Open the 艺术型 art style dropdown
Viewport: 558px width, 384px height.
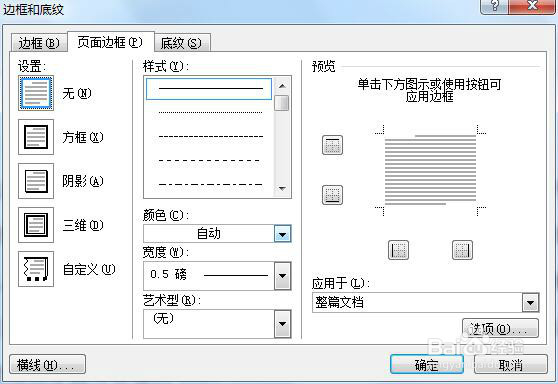pyautogui.click(x=283, y=324)
